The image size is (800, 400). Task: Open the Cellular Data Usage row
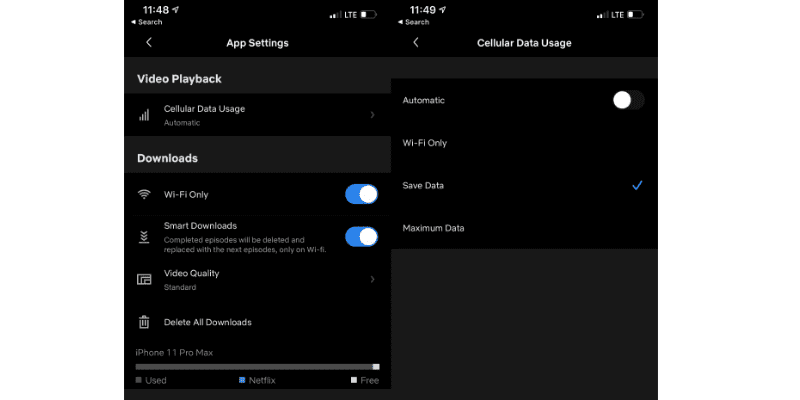[x=258, y=115]
